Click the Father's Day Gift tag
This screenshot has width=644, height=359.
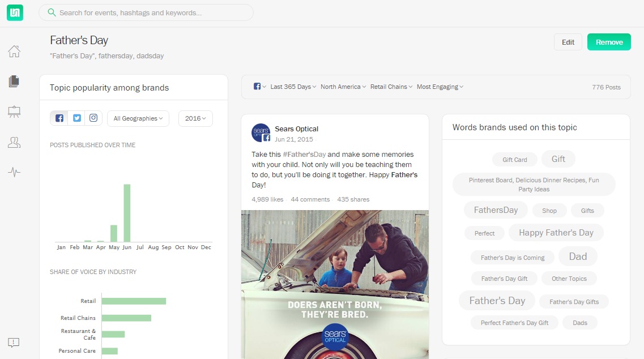(x=504, y=279)
